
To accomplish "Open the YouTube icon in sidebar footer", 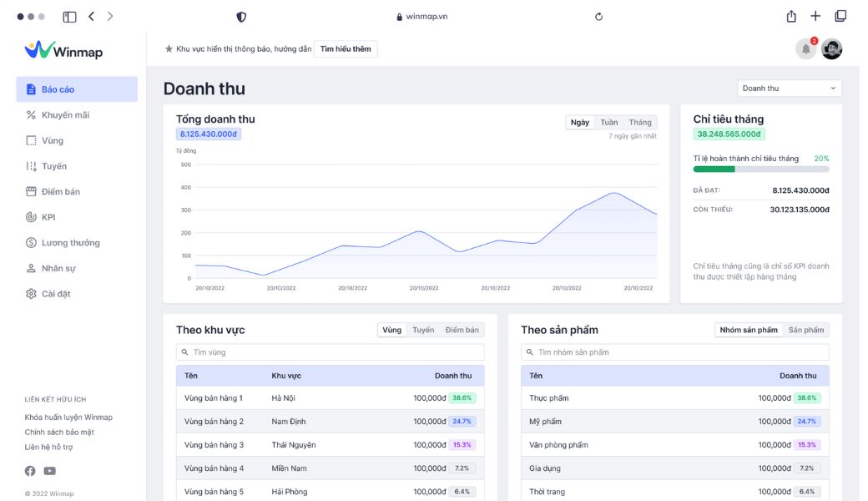I will [x=50, y=471].
